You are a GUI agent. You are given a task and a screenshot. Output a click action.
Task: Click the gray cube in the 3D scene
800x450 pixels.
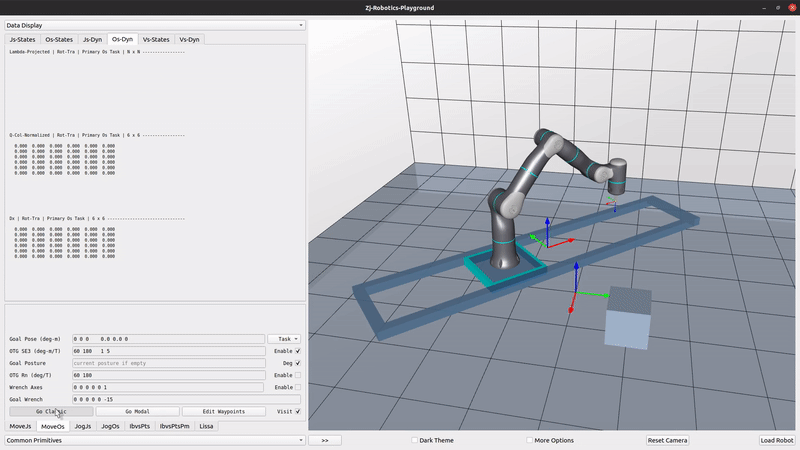628,320
